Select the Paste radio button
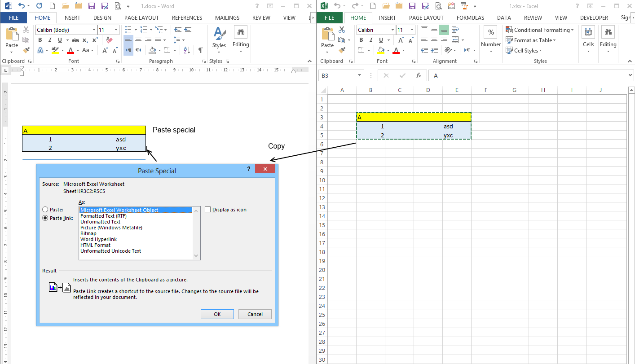The width and height of the screenshot is (635, 364). pyautogui.click(x=45, y=210)
